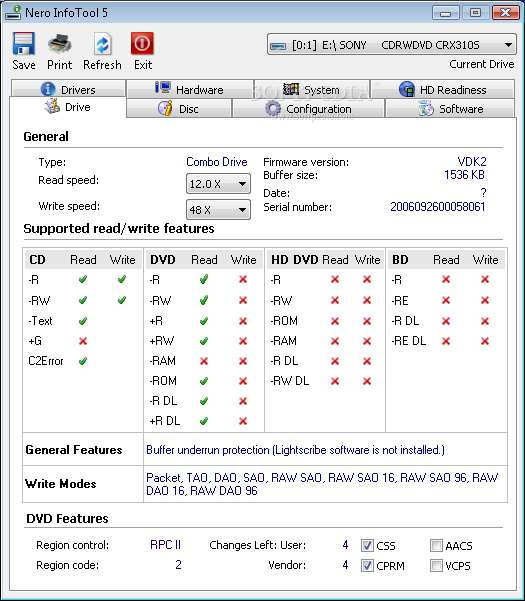Close the Nero InfoTool window
Viewport: 525px width, 601px height.
[505, 13]
